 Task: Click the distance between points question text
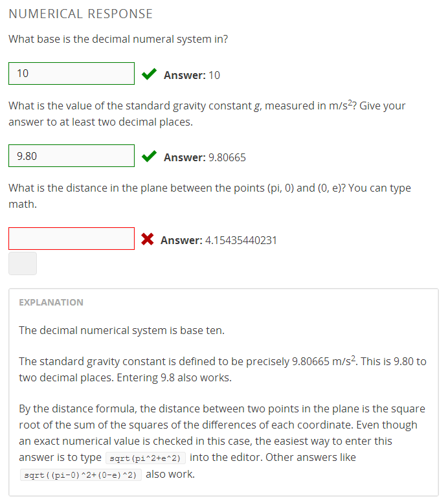[209, 196]
